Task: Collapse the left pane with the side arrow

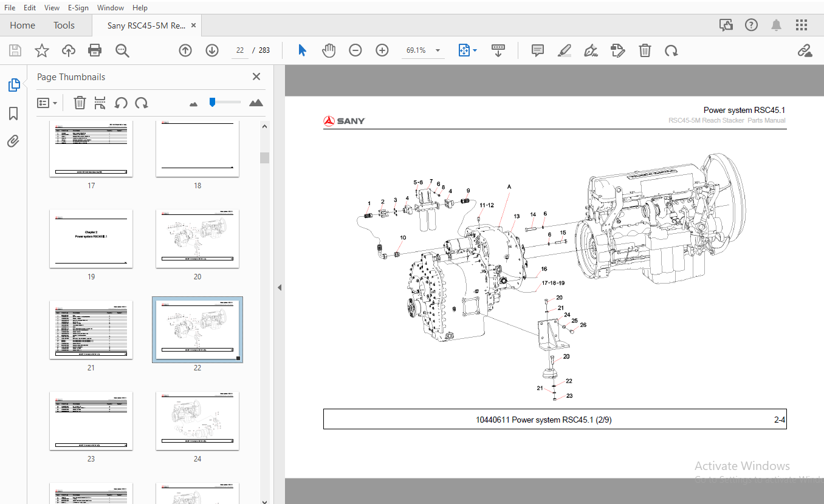Action: coord(280,287)
